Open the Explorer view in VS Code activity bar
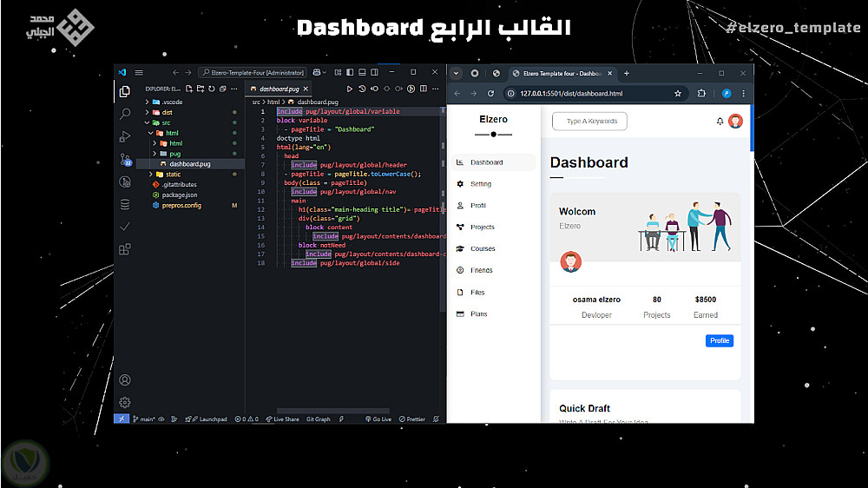868x488 pixels. (124, 91)
